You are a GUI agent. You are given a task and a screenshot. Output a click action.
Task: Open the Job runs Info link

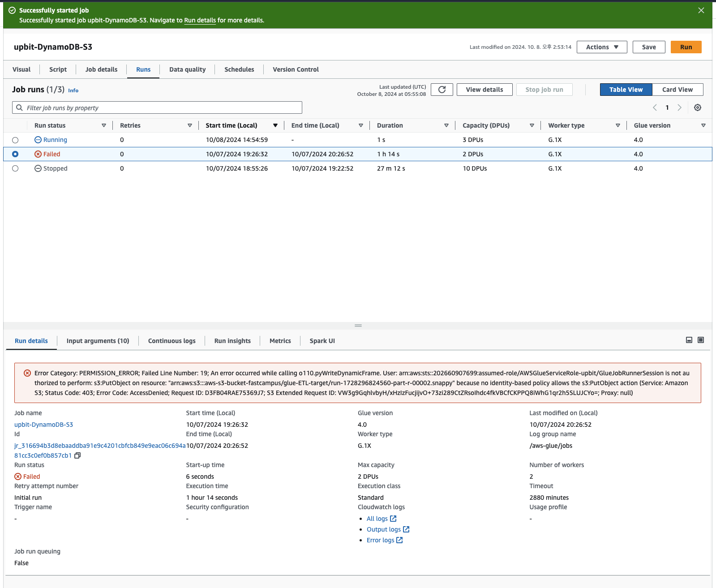pos(73,90)
